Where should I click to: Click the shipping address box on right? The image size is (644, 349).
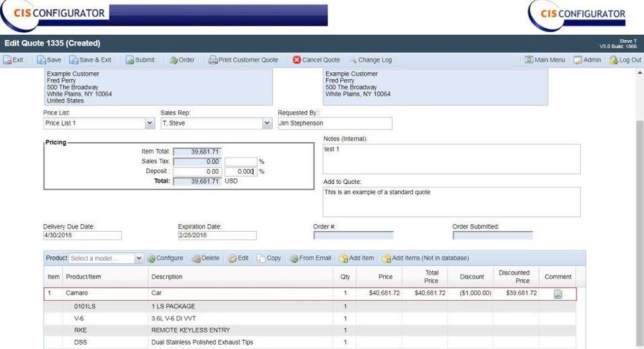tap(435, 87)
